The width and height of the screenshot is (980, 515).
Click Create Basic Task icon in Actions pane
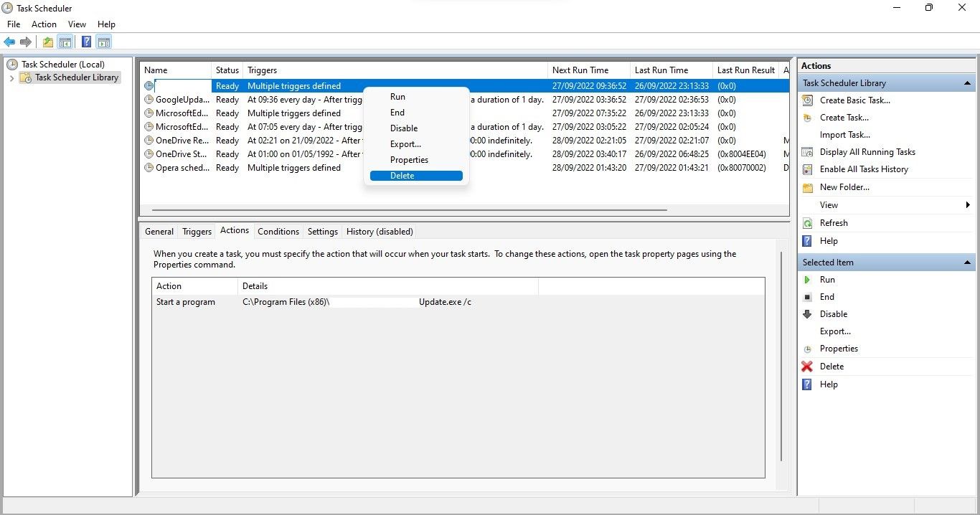click(x=807, y=100)
